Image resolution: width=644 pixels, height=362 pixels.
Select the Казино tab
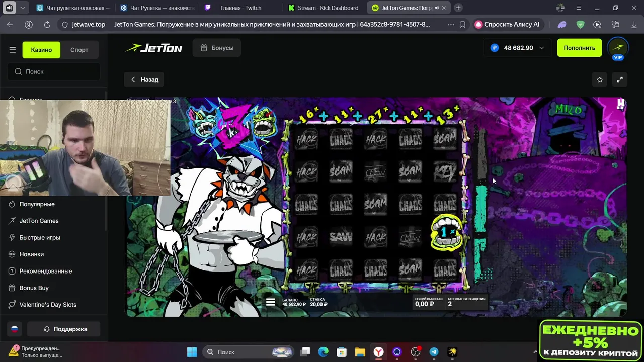click(x=41, y=50)
